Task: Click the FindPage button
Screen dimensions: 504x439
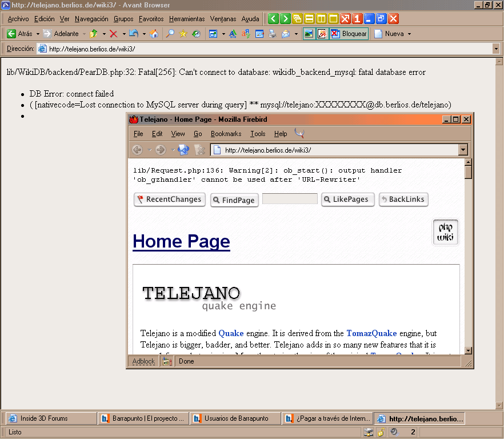Action: (x=235, y=200)
